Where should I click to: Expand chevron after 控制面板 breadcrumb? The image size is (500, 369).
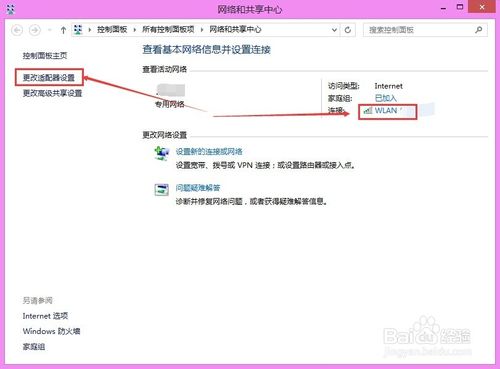[x=135, y=30]
